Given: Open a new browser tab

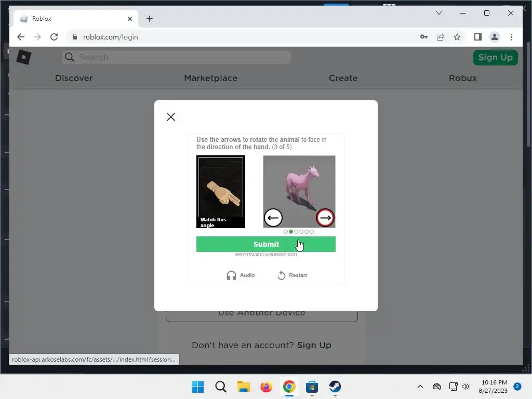Looking at the screenshot, I should coord(150,19).
